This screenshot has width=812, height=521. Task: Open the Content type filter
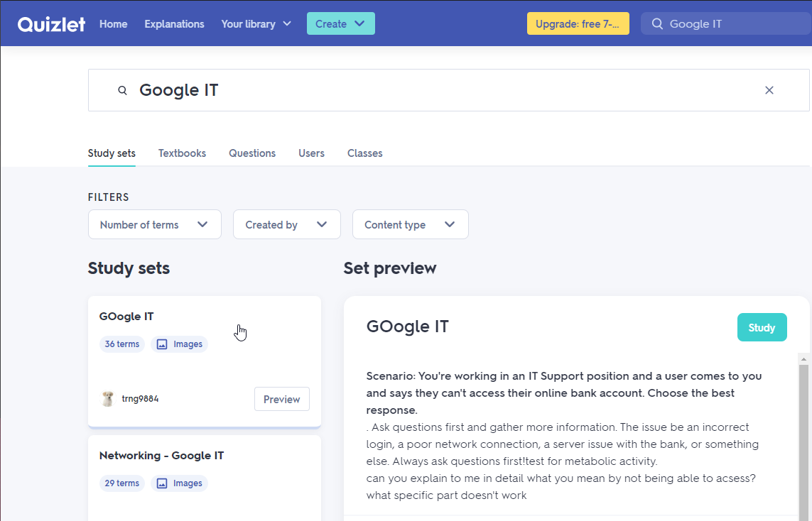click(410, 224)
